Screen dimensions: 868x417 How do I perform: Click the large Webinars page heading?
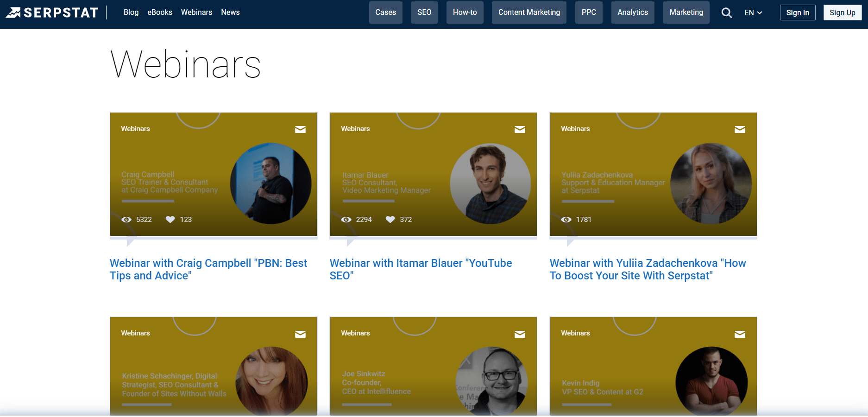tap(186, 64)
